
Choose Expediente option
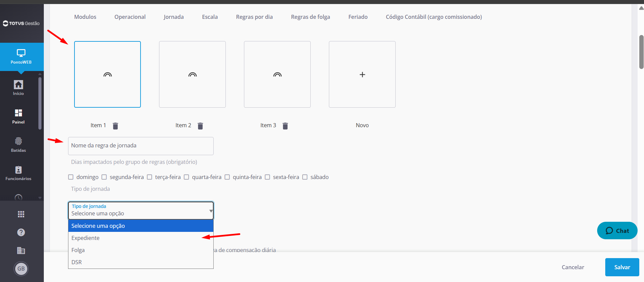(x=141, y=238)
